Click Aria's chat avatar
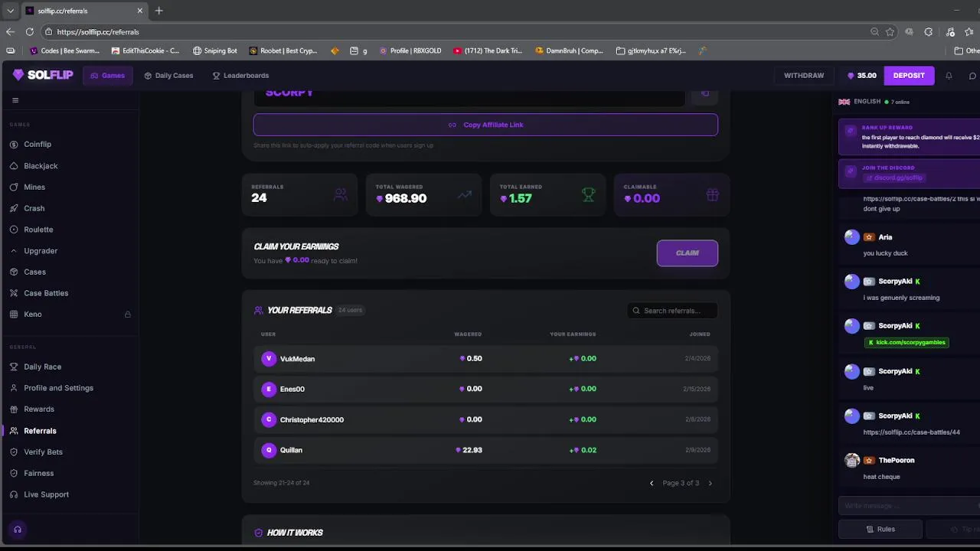The width and height of the screenshot is (980, 551). coord(851,237)
